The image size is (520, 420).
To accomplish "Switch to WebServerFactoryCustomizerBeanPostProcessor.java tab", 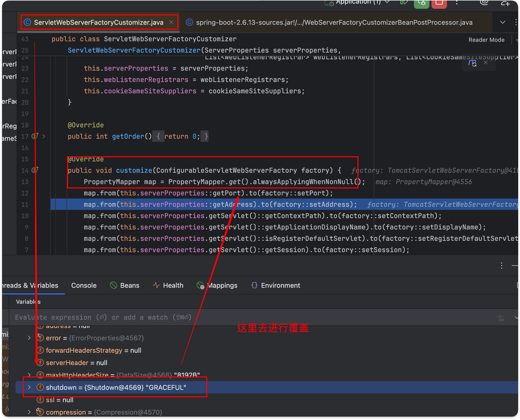I will [334, 22].
